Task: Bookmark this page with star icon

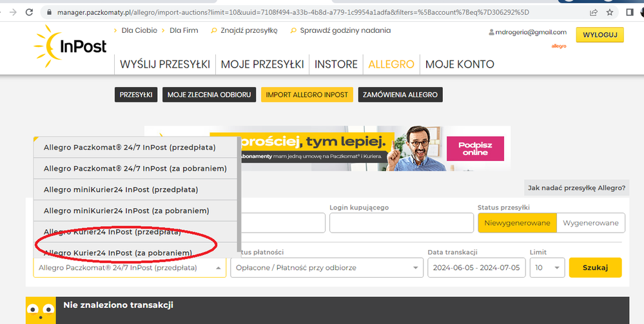Action: pos(610,12)
